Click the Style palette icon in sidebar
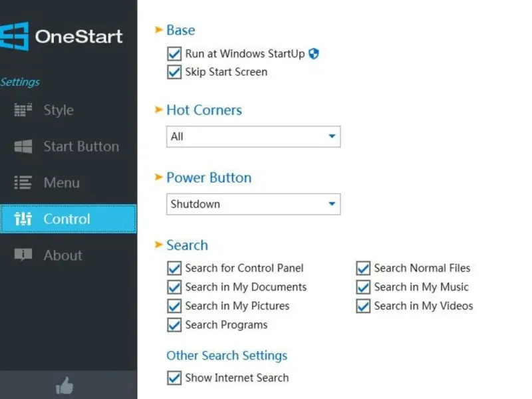 23,110
